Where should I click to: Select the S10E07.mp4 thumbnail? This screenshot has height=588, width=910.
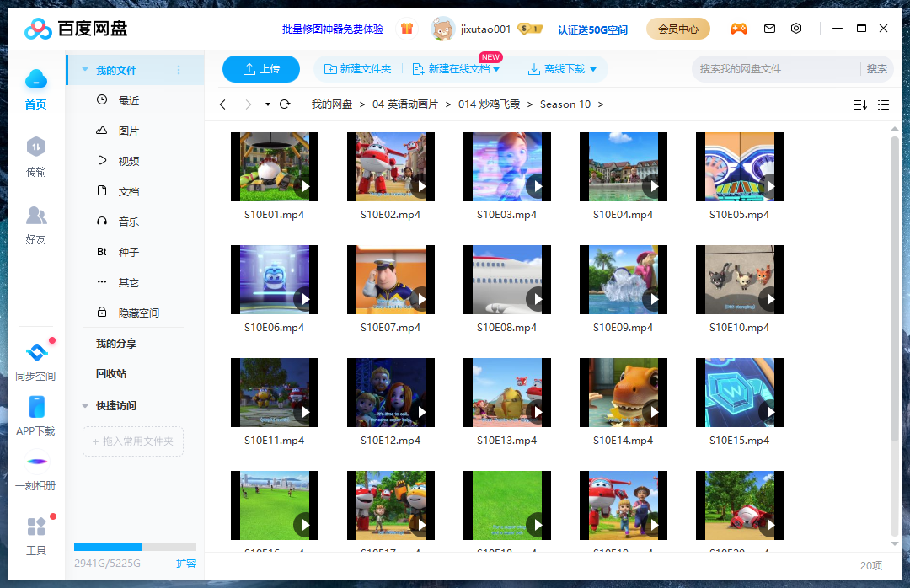point(391,280)
